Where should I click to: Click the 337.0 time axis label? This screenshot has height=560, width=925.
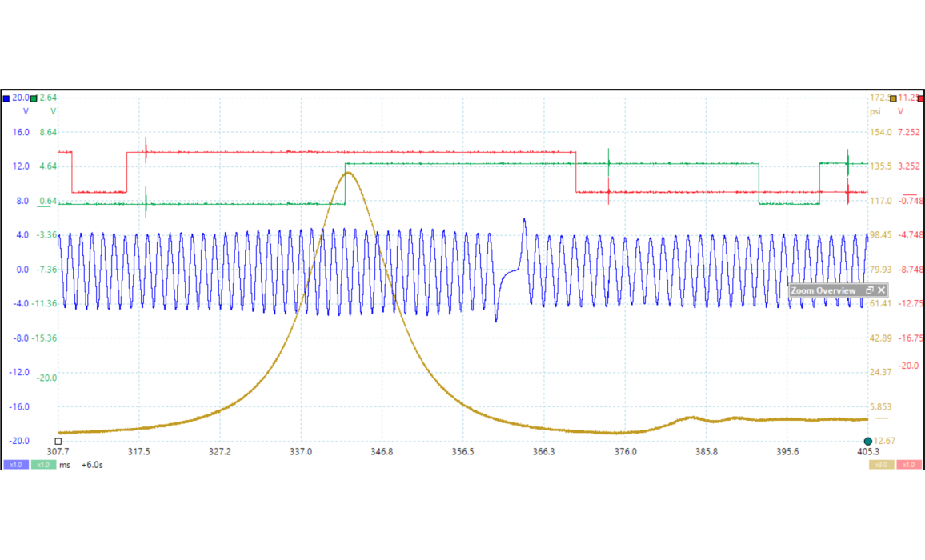click(x=301, y=452)
